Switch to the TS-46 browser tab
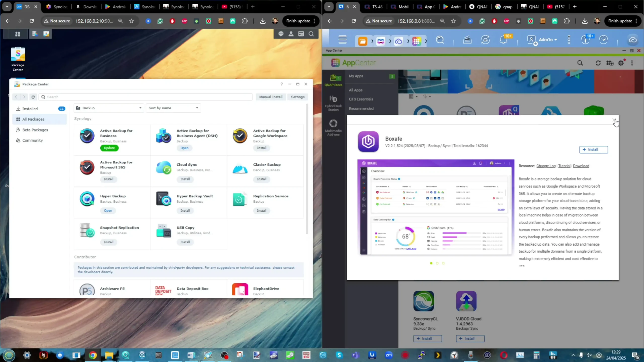This screenshot has width=644, height=362. (x=374, y=7)
